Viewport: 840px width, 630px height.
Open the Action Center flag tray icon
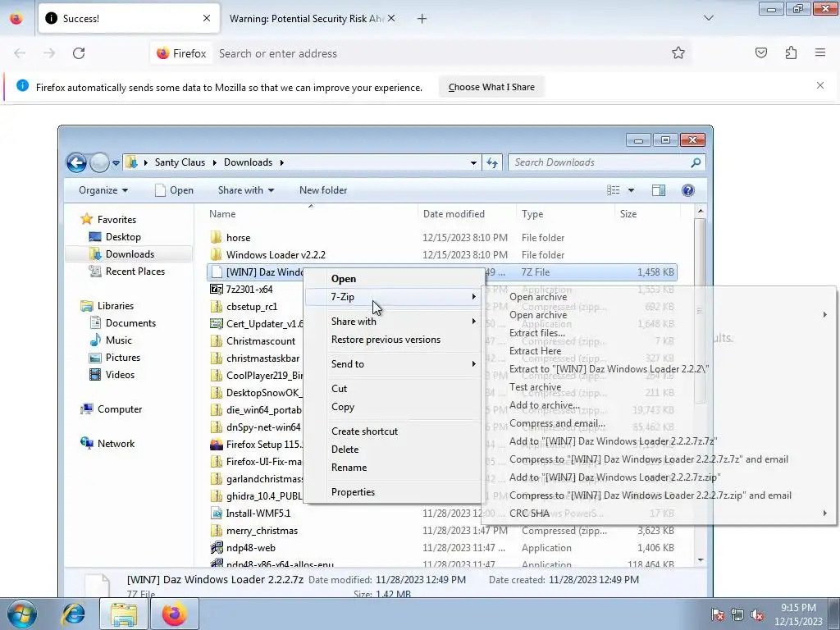tap(717, 614)
